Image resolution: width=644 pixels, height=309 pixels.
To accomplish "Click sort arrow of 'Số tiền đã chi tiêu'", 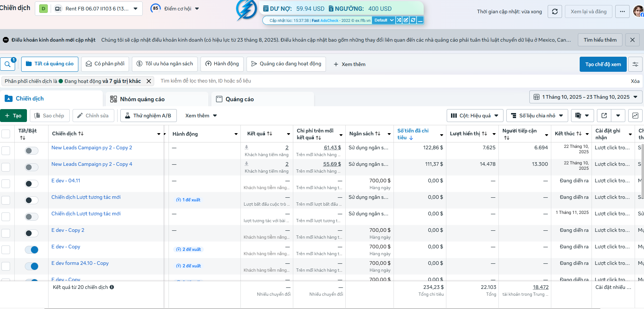I will pos(411,138).
